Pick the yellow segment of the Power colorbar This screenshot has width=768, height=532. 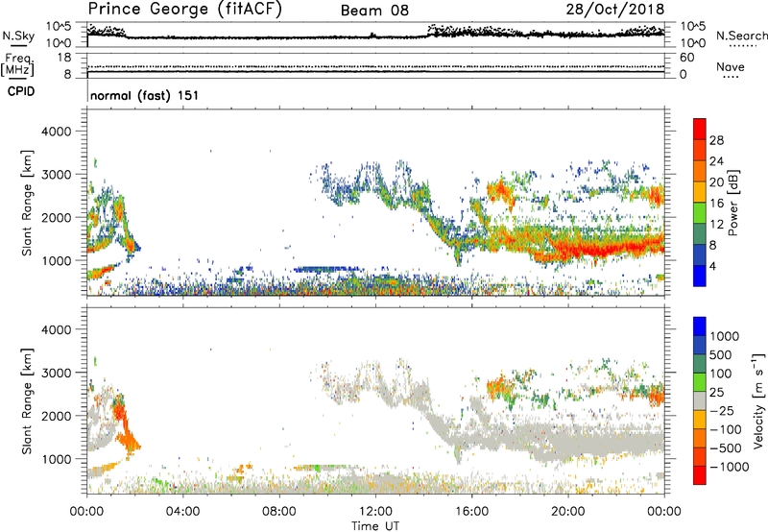(x=700, y=192)
